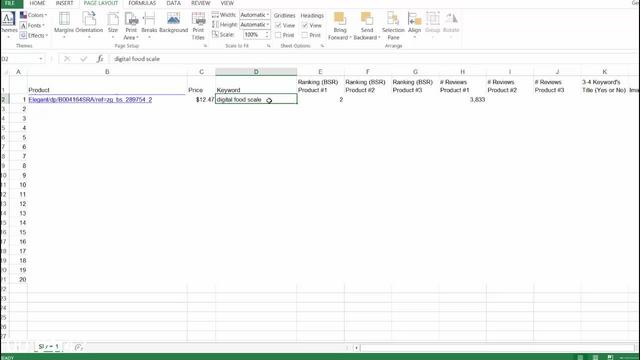Screen dimensions: 640x360
Task: Select cell with digital food scale
Action: coord(256,99)
